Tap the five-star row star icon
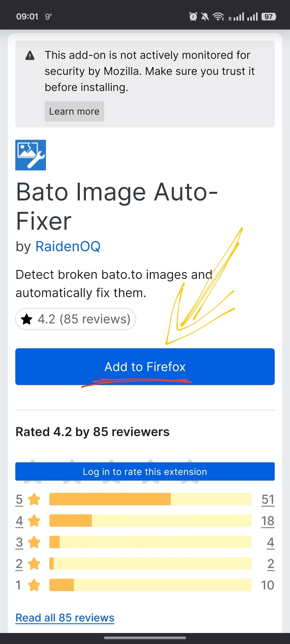The image size is (290, 644). (34, 499)
